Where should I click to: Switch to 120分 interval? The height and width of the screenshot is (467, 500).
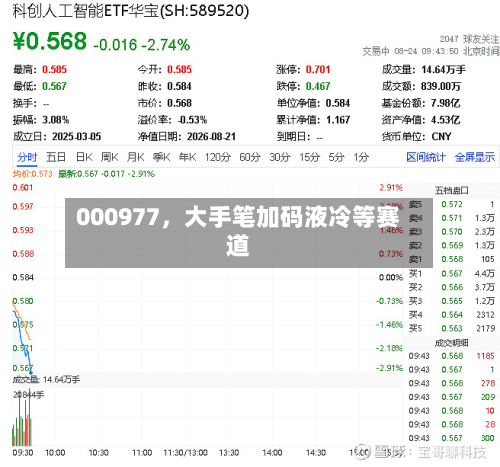(x=218, y=157)
